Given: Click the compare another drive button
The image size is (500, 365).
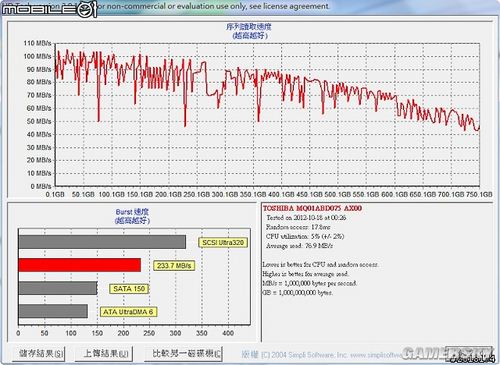Looking at the screenshot, I should pyautogui.click(x=184, y=354).
